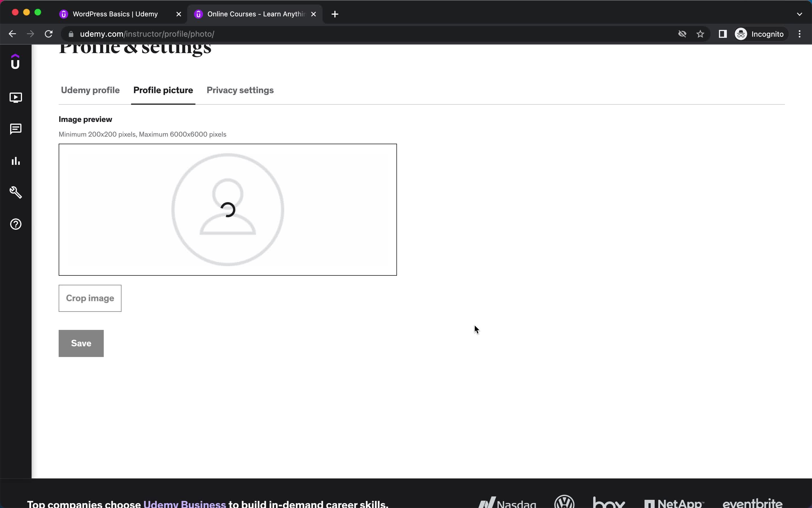Toggle the browser side panel icon
This screenshot has height=508, width=812.
point(723,34)
